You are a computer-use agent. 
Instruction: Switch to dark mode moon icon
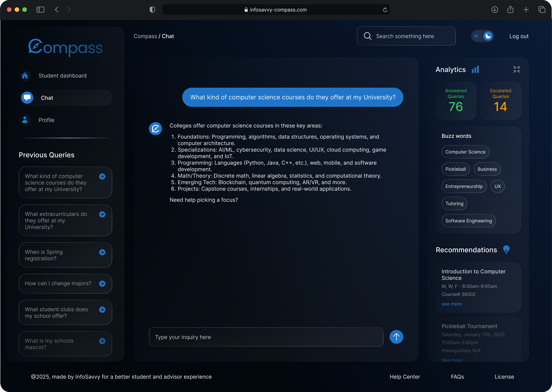[488, 36]
